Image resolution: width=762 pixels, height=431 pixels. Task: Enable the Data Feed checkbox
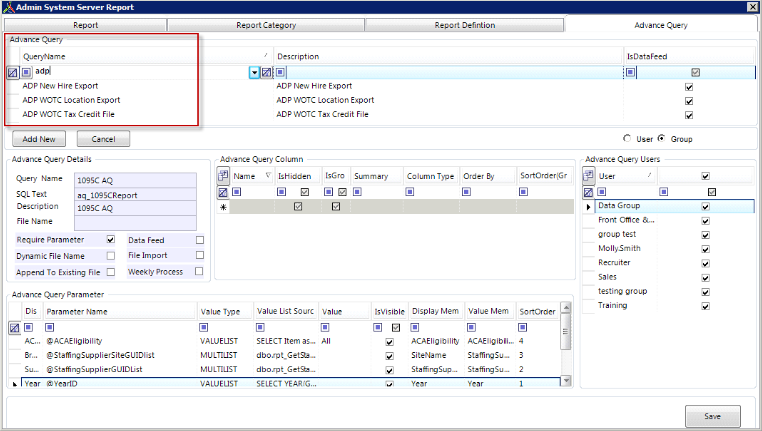[x=199, y=240]
